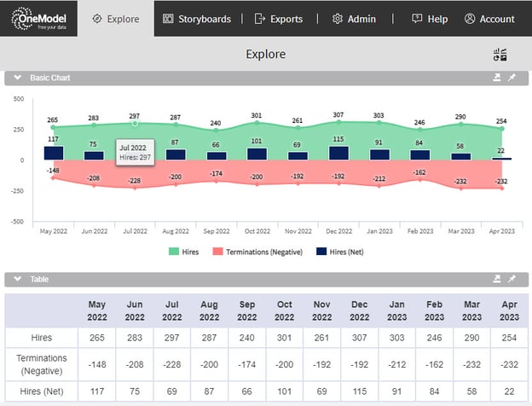
Task: Click the Aug 2022 x-axis label
Action: click(x=176, y=231)
